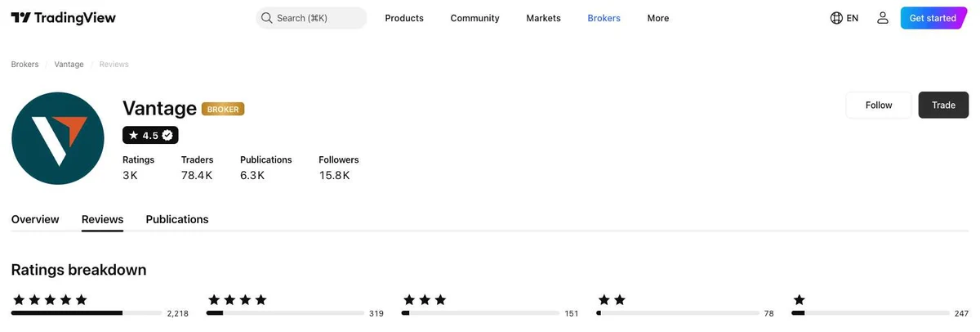Click the Follow button
This screenshot has width=980, height=332.
(879, 105)
